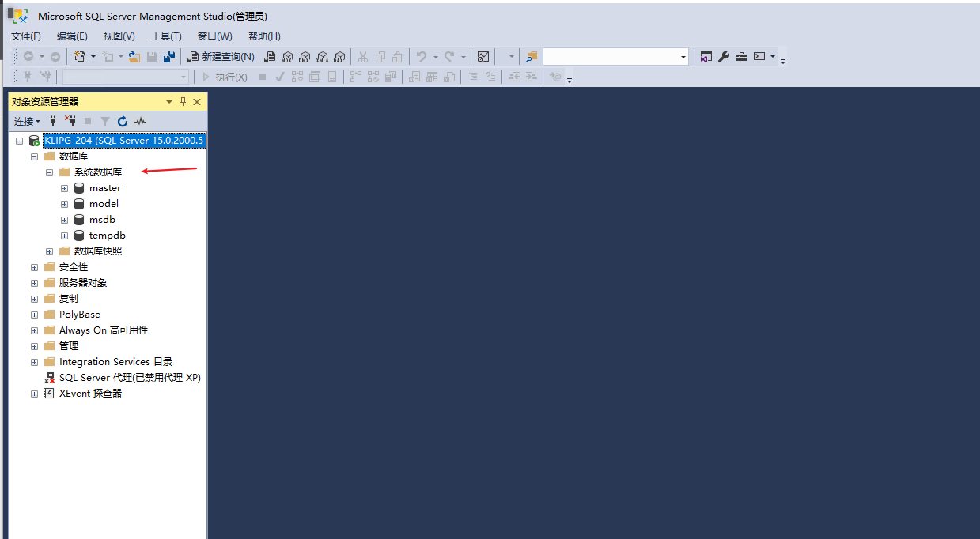Click the Find in Files icon
Viewport: 980px width, 539px height.
coord(532,57)
